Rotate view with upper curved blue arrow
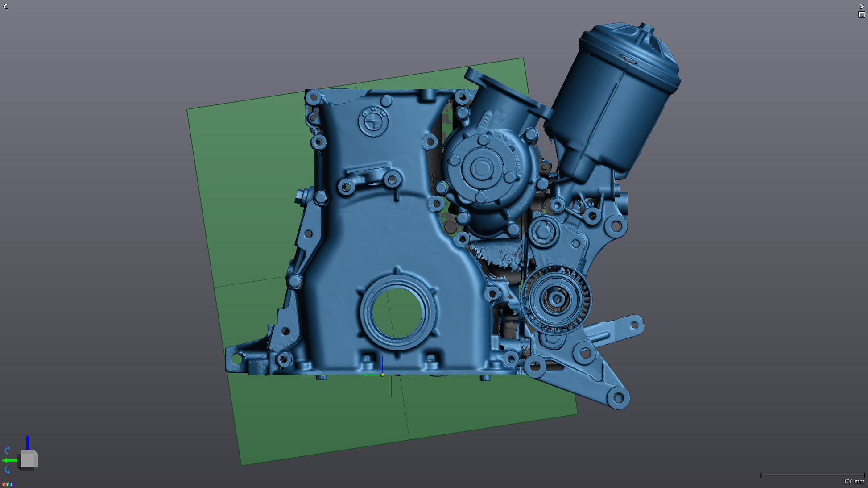This screenshot has height=488, width=868. [x=7, y=450]
